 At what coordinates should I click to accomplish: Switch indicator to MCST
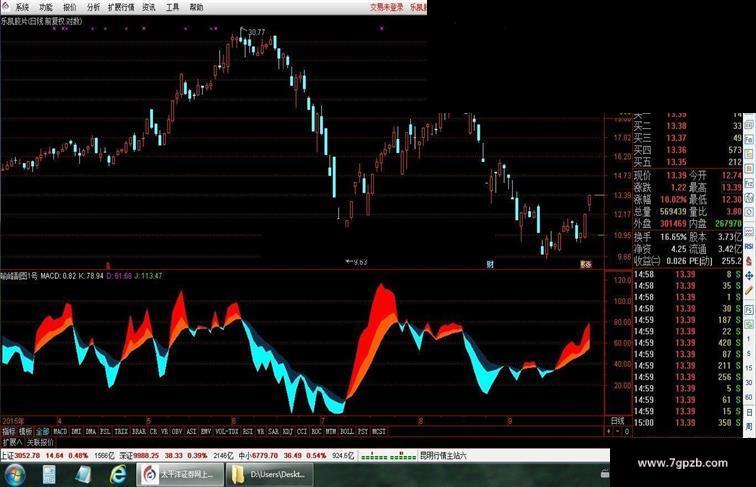(379, 432)
